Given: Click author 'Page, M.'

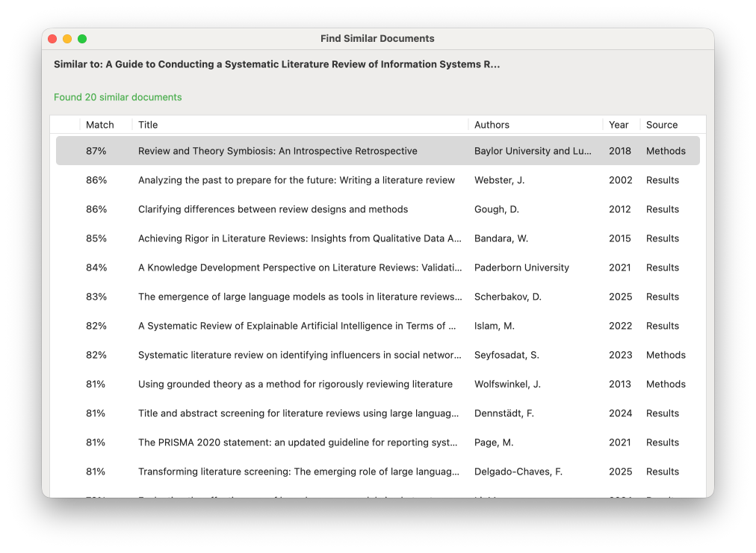Looking at the screenshot, I should 494,442.
